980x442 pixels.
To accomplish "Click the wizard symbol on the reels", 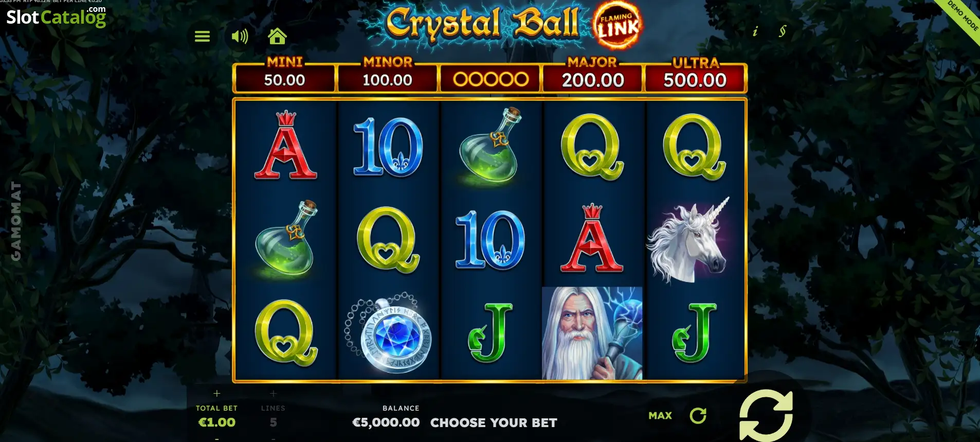I will tap(592, 333).
